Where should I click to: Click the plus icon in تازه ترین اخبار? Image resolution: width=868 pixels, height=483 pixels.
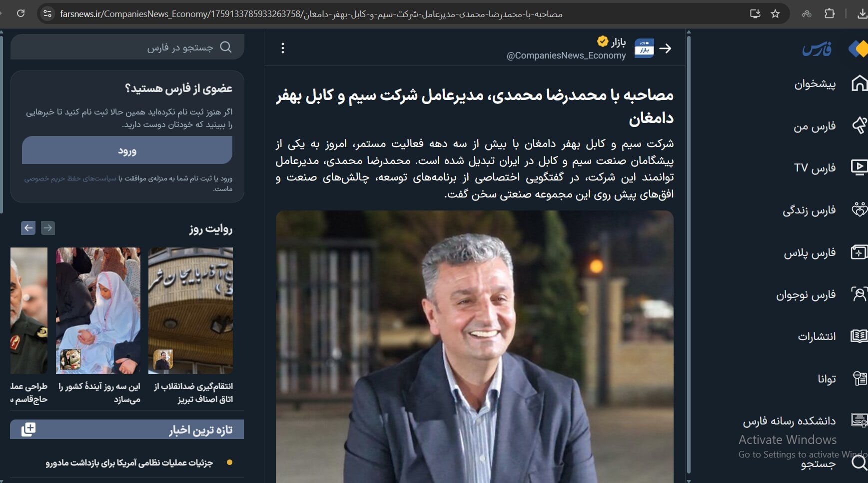click(28, 429)
